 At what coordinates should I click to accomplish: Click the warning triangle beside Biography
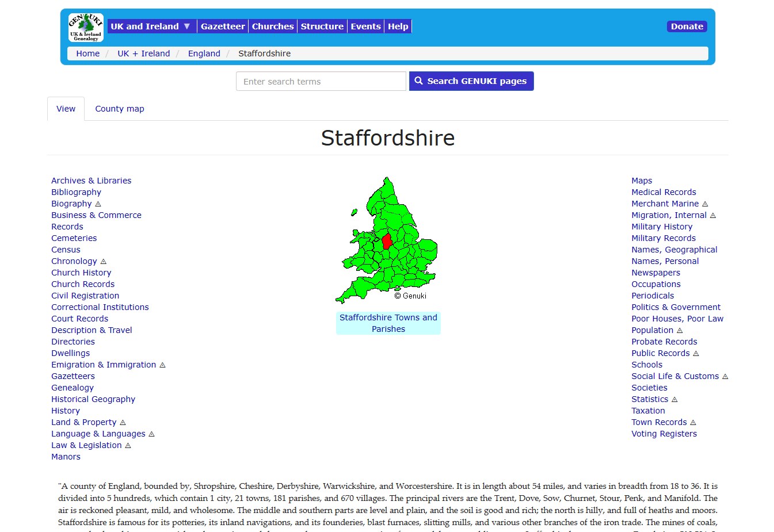tap(98, 204)
